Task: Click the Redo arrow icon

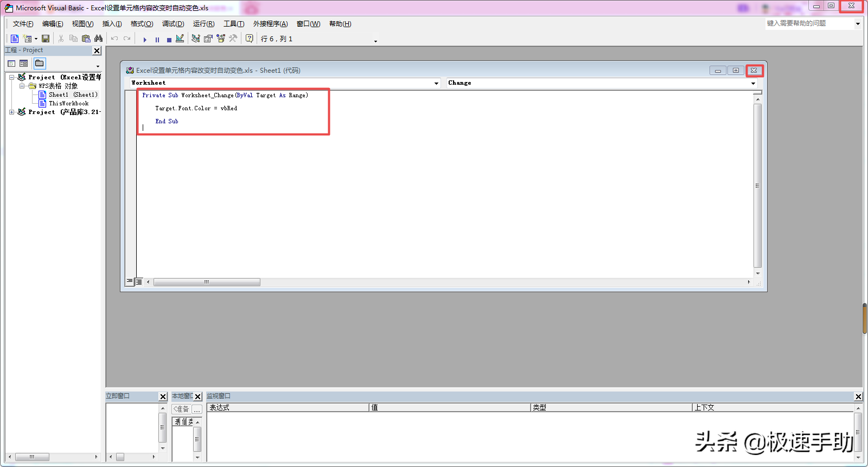Action: pyautogui.click(x=127, y=39)
